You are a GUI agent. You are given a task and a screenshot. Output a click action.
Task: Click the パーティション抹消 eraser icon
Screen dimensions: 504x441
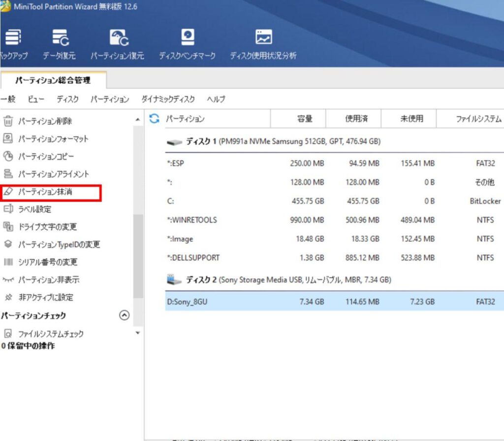pyautogui.click(x=8, y=192)
